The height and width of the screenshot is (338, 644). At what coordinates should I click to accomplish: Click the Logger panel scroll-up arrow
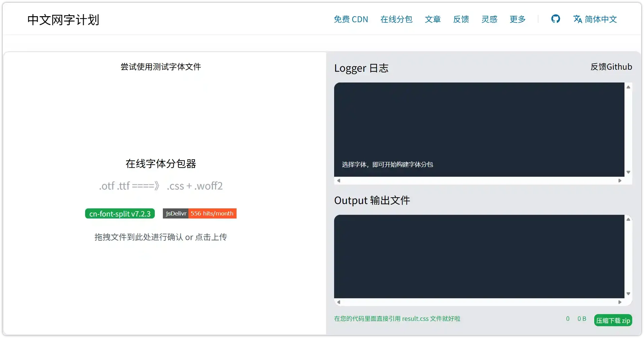click(628, 87)
